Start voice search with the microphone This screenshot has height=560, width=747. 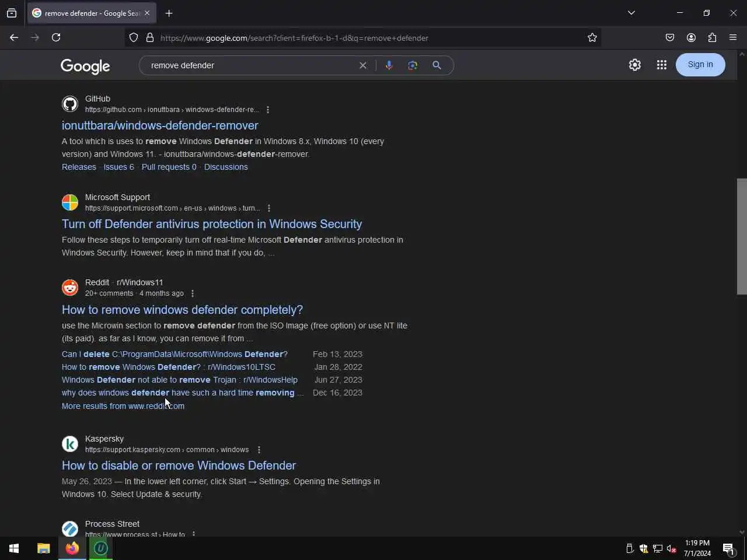[389, 65]
